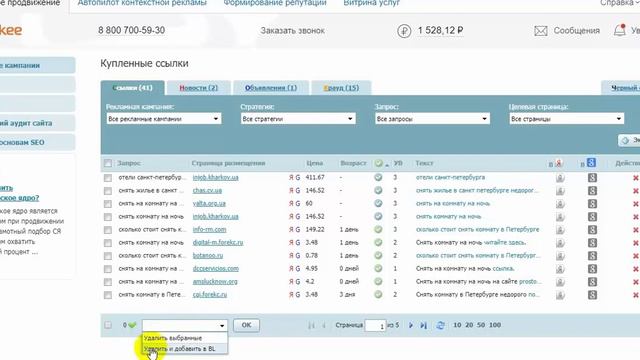
Task: Switch to Фрауд (15) tab
Action: [341, 88]
